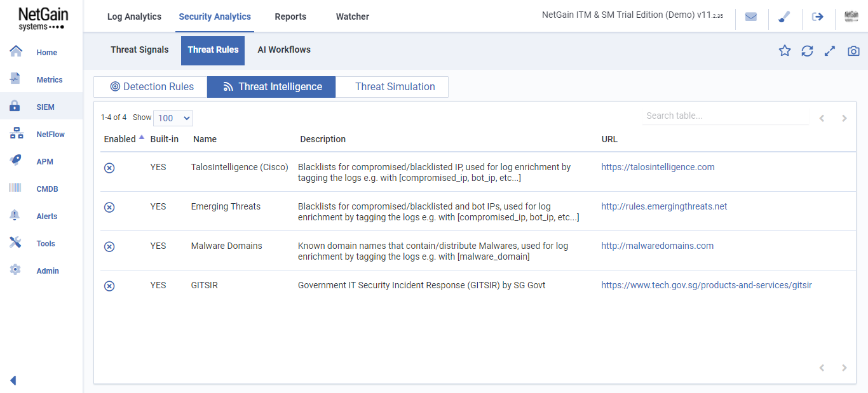Click the NetGain Systems logo
The height and width of the screenshot is (393, 868).
point(42,19)
